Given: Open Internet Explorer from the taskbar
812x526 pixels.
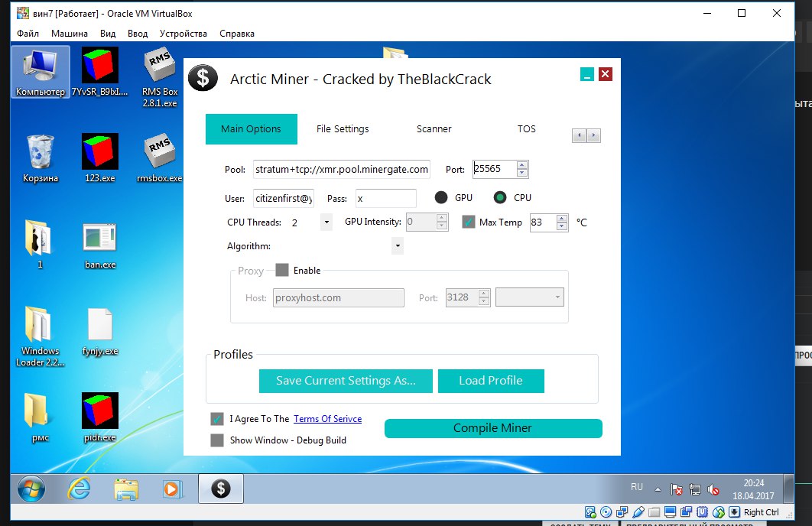Looking at the screenshot, I should point(79,488).
